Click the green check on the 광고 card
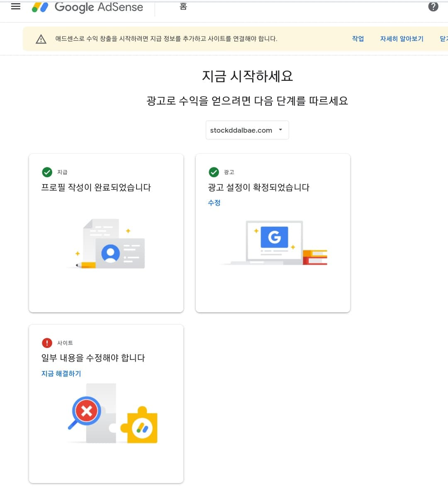 pyautogui.click(x=213, y=172)
